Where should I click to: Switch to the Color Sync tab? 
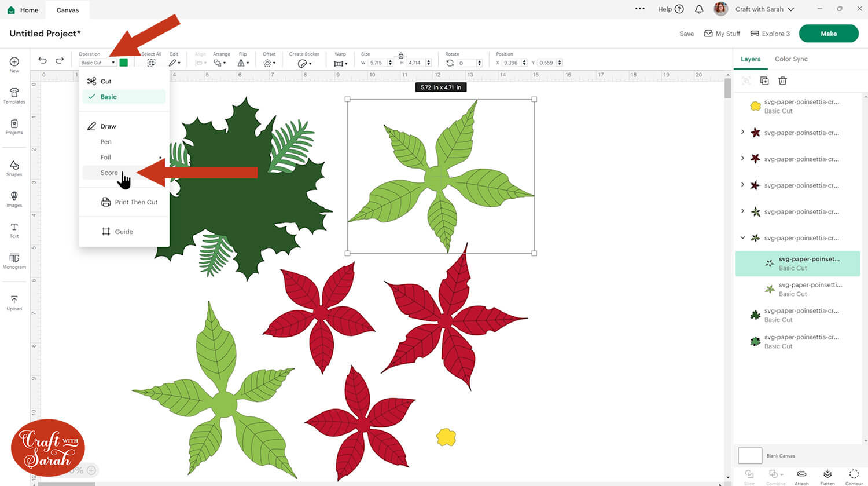point(791,59)
